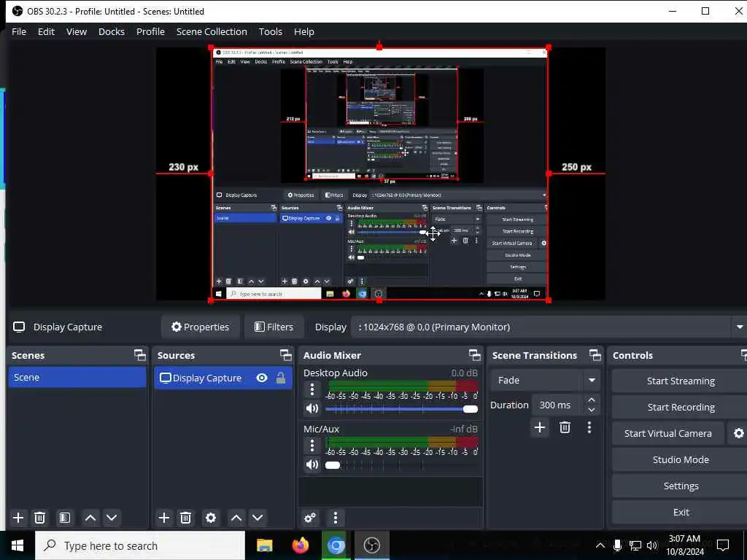Click the 300 ms duration field
This screenshot has height=560, width=747.
pyautogui.click(x=557, y=405)
